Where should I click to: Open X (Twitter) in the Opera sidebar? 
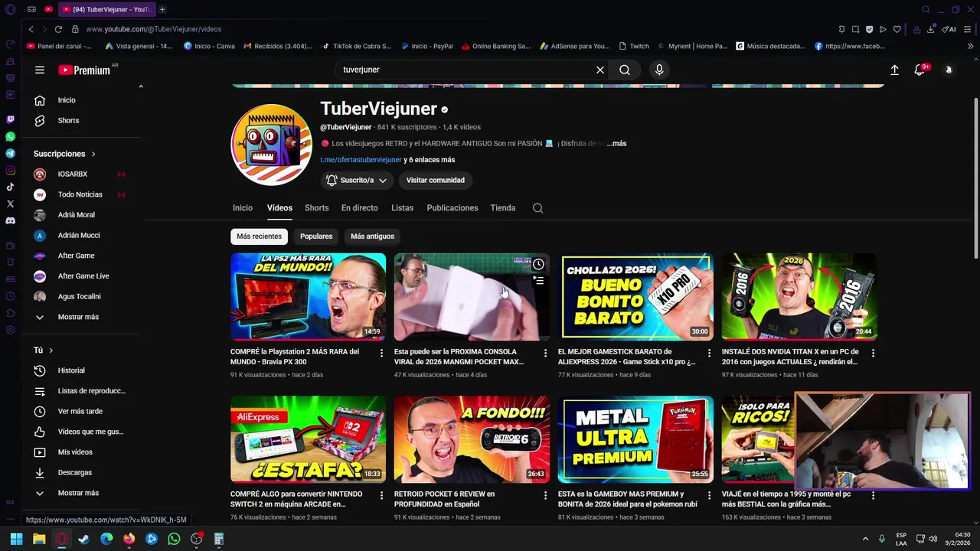(10, 204)
